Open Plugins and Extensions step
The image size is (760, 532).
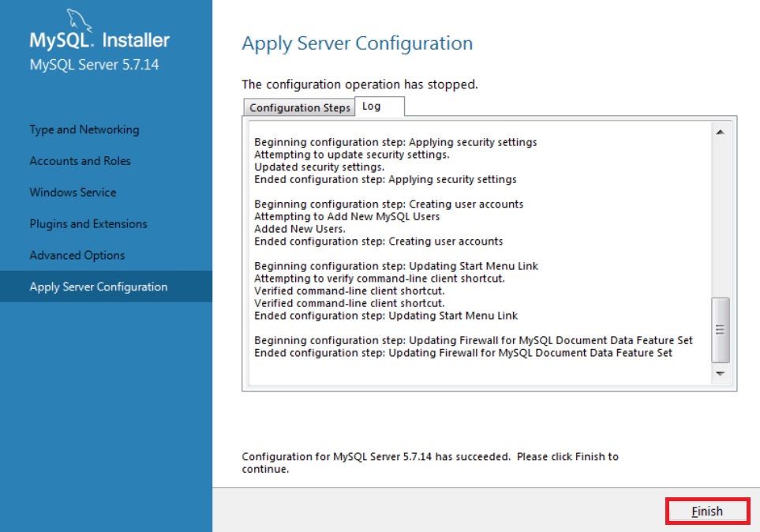pyautogui.click(x=88, y=224)
